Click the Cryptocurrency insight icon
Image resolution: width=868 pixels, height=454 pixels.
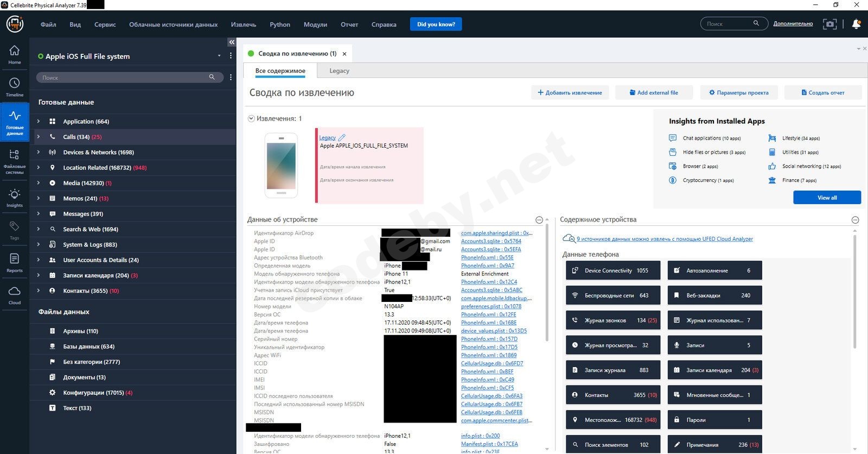coord(673,180)
